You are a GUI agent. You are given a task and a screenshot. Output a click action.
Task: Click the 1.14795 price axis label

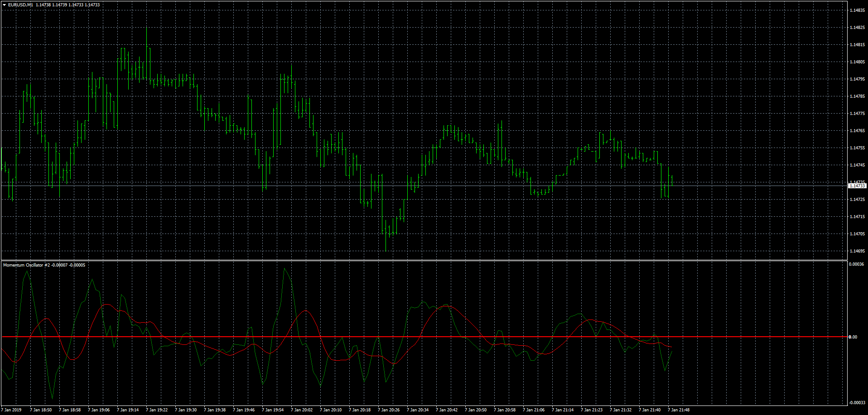858,79
